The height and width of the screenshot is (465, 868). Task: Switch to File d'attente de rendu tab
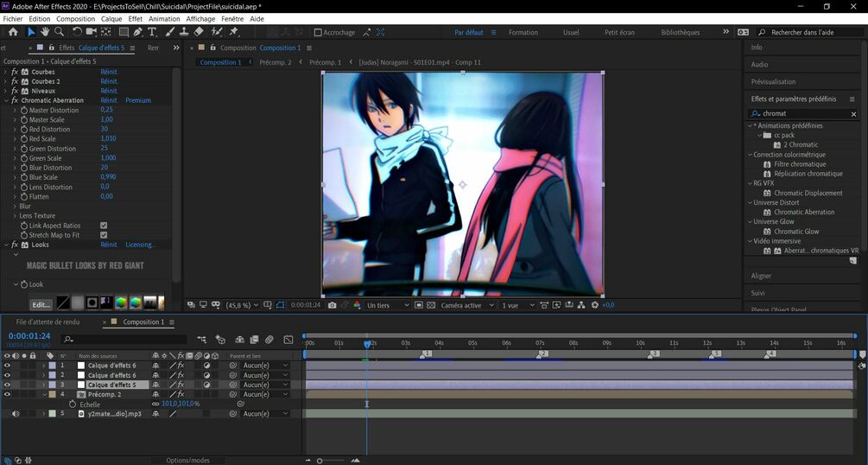[48, 322]
